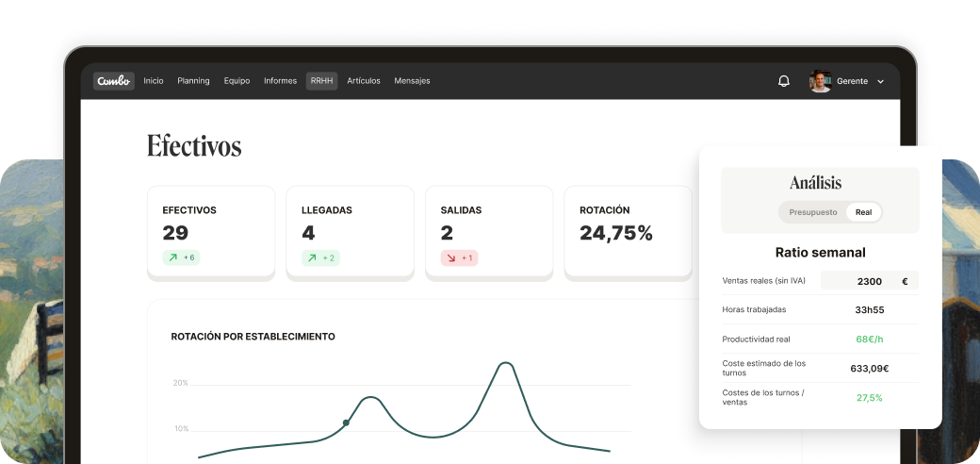The image size is (980, 464).
Task: Click the Ventas reales input field showing 2300
Action: 870,281
